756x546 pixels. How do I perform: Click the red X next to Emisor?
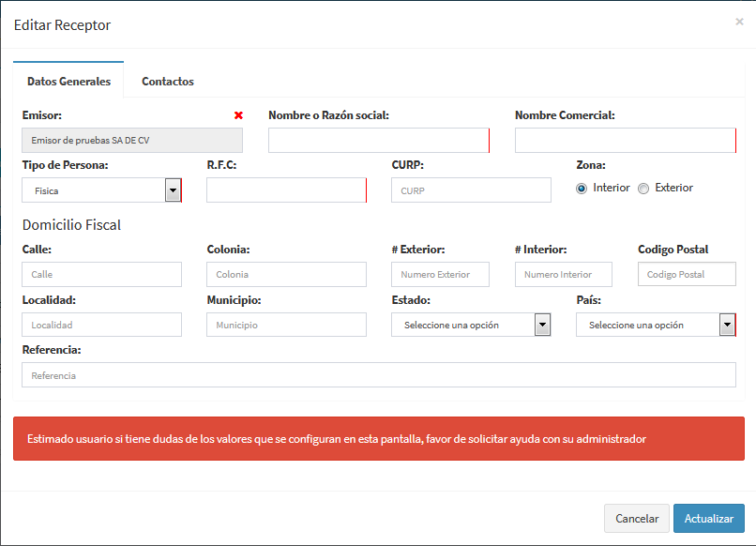tap(238, 115)
